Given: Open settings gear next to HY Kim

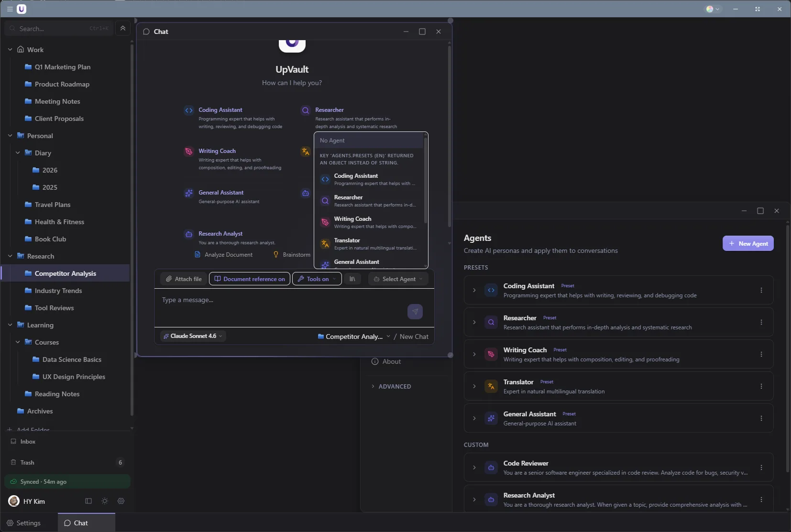Looking at the screenshot, I should point(121,501).
